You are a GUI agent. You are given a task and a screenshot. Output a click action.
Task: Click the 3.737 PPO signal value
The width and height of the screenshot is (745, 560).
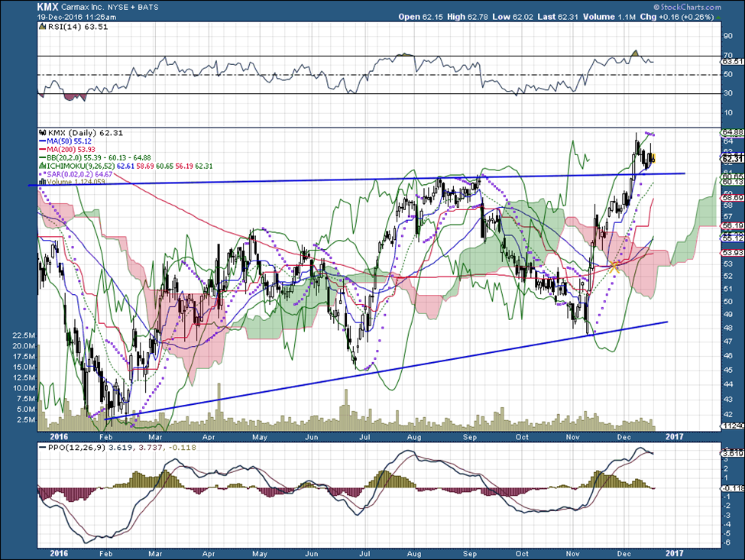(x=149, y=448)
